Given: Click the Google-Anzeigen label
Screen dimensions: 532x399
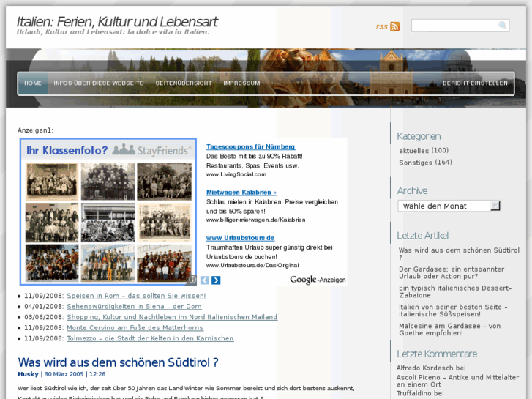Looking at the screenshot, I should (x=318, y=280).
